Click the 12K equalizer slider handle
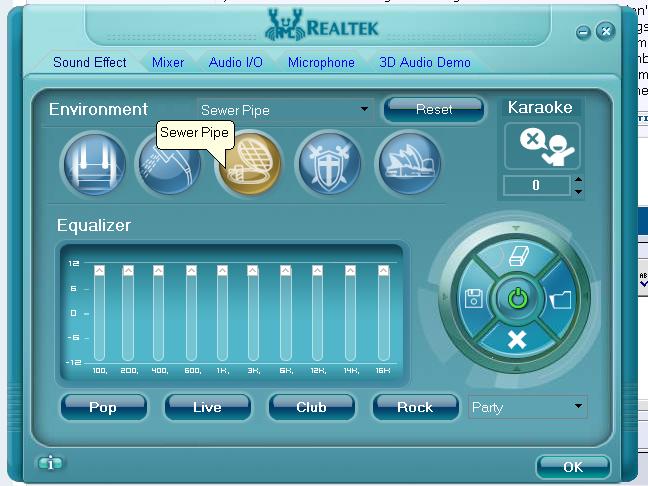 pos(317,270)
